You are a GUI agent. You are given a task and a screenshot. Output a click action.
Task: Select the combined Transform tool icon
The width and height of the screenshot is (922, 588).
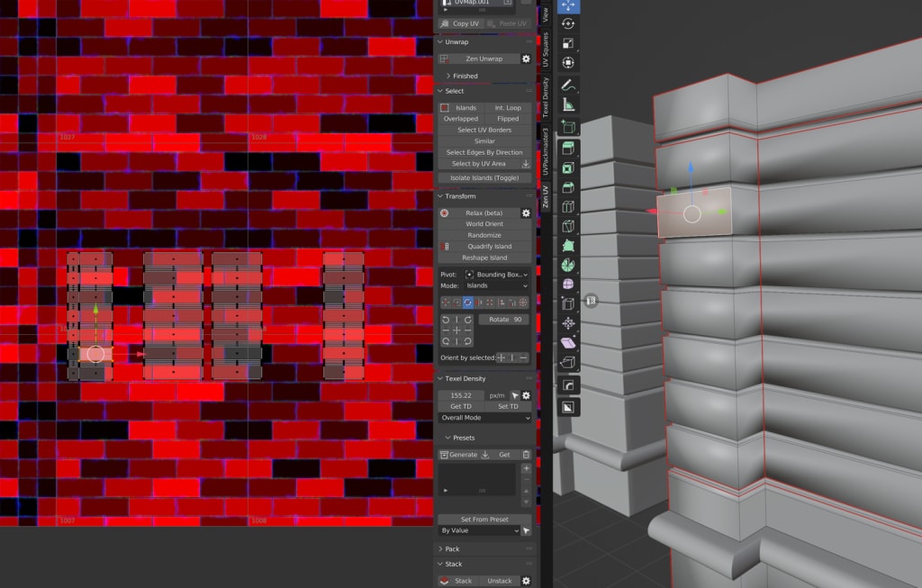tap(568, 63)
